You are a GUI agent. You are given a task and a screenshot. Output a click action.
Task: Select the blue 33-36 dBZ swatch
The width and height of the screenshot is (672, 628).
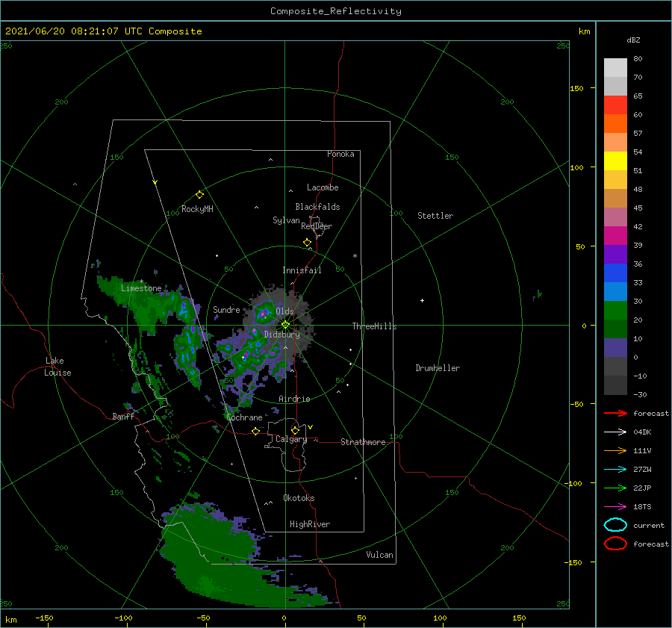615,273
